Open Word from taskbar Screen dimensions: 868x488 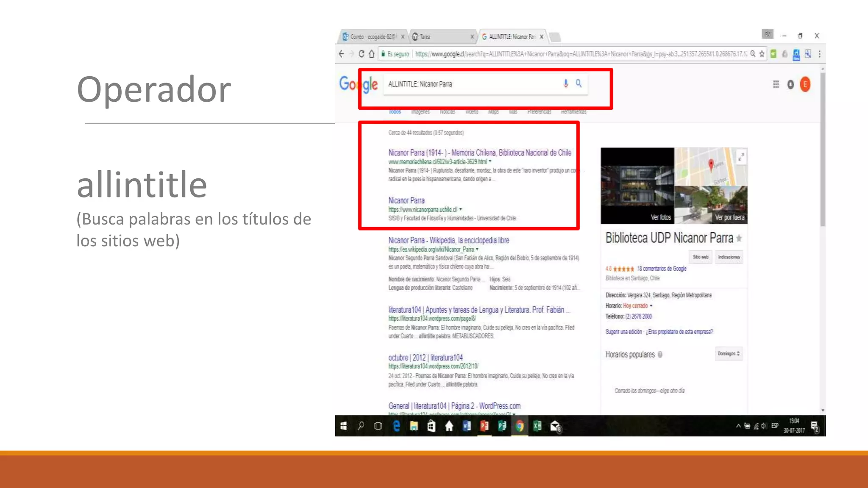467,426
